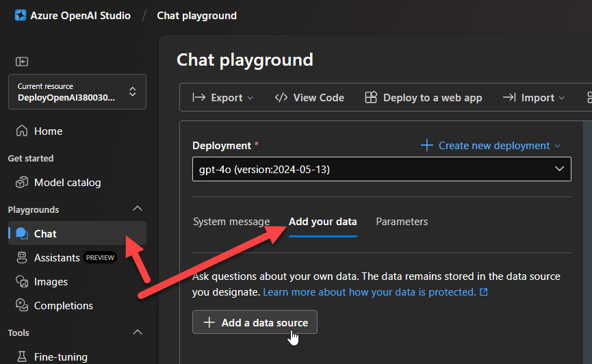Screen dimensions: 592x364
Task: Click the Chat playground breadcrumb
Action: tap(196, 16)
